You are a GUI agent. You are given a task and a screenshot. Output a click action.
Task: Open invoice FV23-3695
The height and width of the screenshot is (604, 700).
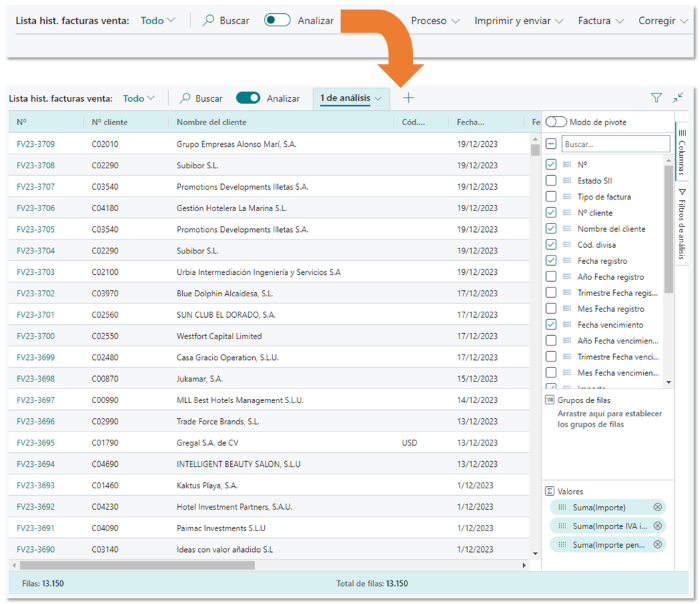coord(36,442)
